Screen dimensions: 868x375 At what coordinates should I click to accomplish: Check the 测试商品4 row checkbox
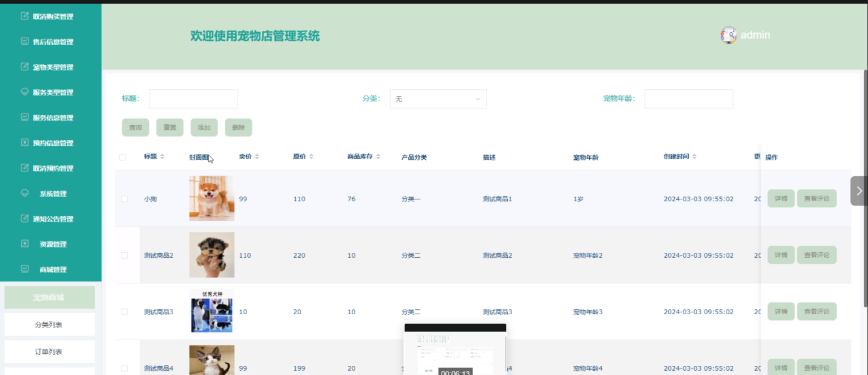tap(125, 368)
